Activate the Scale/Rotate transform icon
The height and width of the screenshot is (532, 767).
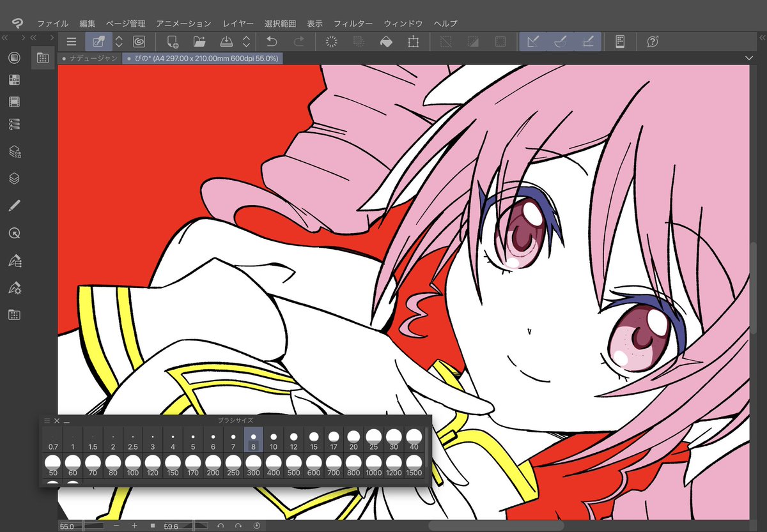pyautogui.click(x=413, y=42)
